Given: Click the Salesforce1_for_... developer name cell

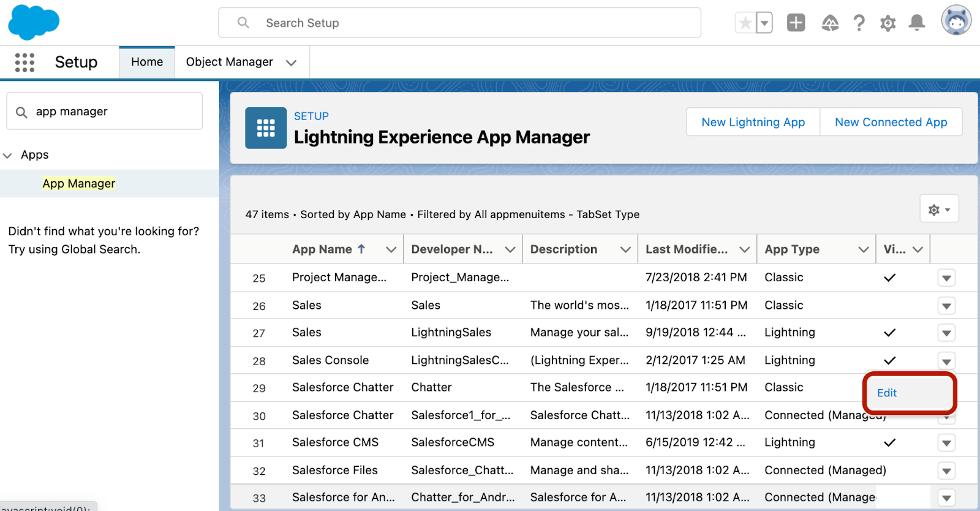Looking at the screenshot, I should [x=461, y=415].
